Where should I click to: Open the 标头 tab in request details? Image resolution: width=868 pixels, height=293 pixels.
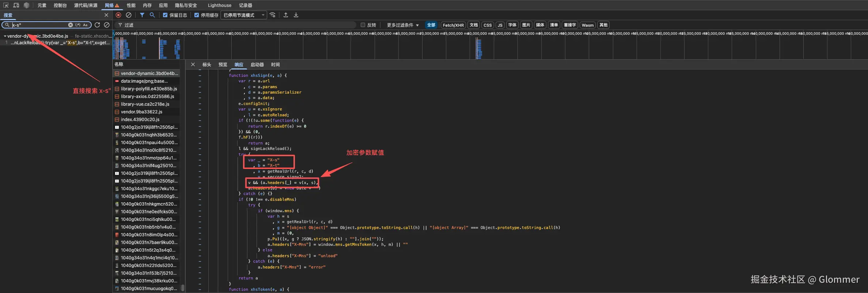206,64
